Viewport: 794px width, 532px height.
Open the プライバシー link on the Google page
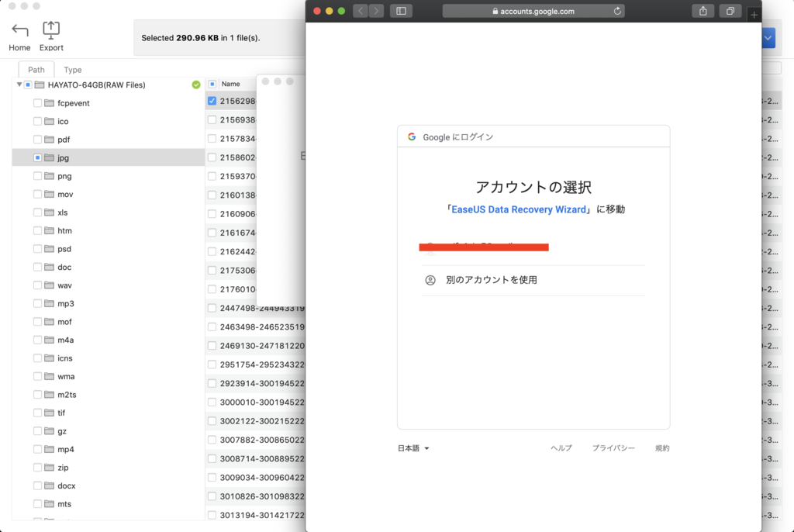(x=613, y=447)
